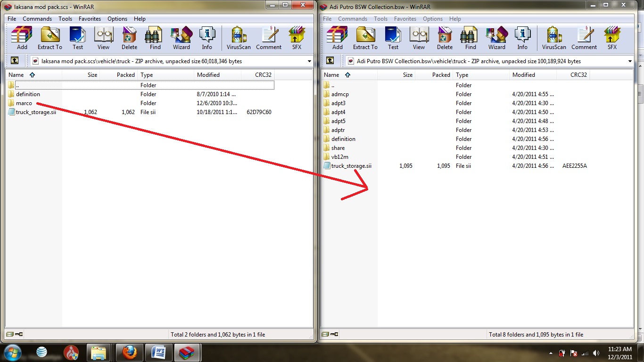This screenshot has width=644, height=362.
Task: Click VirusScan in the Adi Putro BSW window
Action: pyautogui.click(x=554, y=38)
